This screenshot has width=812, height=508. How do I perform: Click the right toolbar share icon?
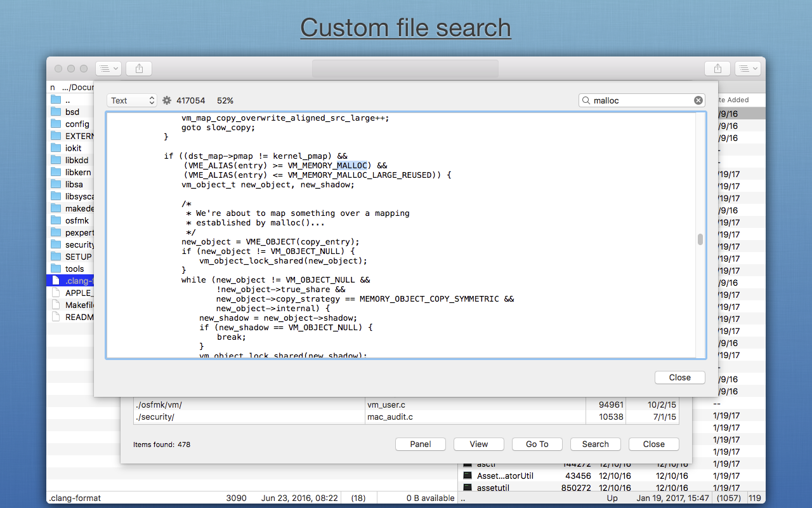coord(717,69)
